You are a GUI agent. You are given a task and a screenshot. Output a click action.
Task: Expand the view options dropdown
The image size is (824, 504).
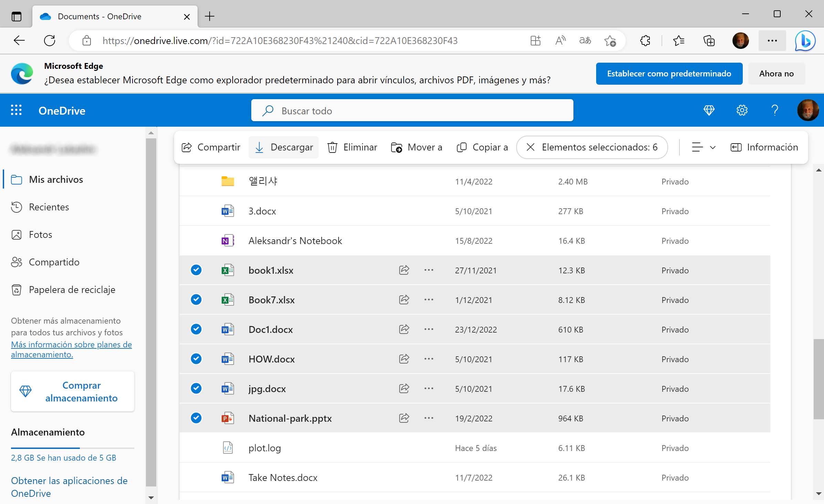click(704, 147)
